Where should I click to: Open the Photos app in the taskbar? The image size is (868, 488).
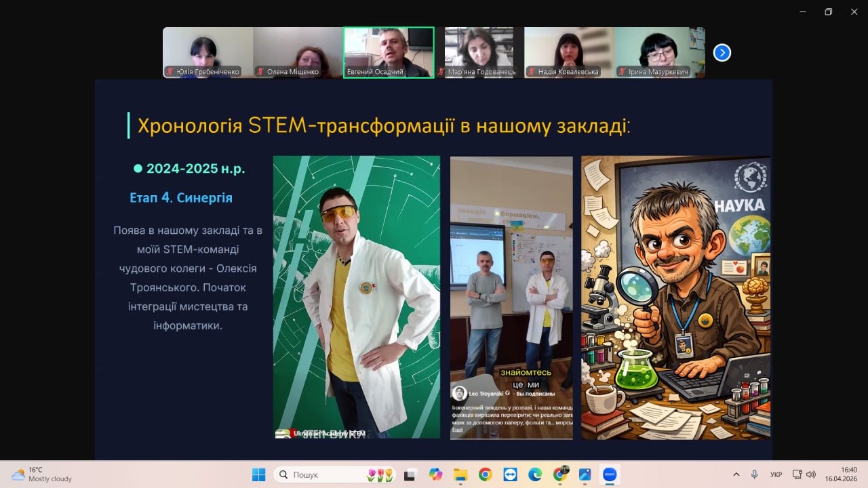pos(585,474)
